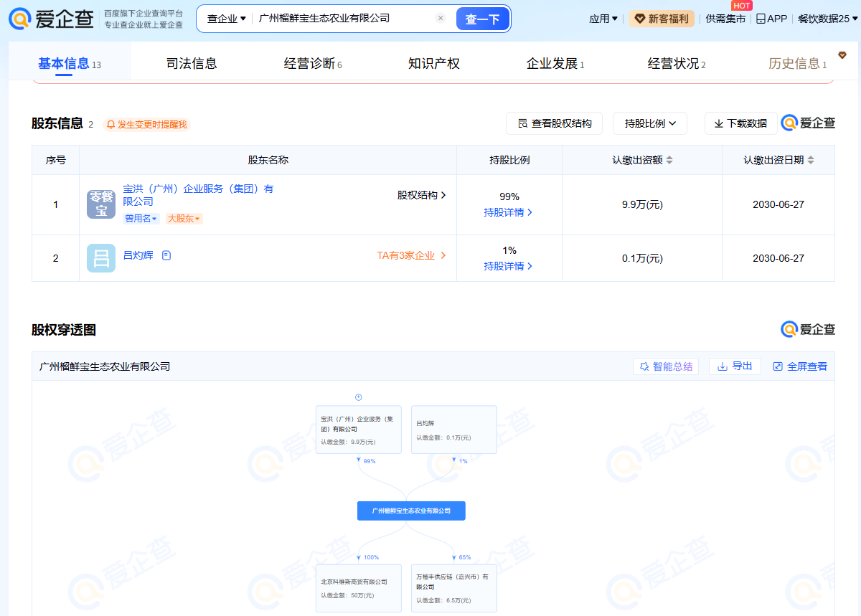Click document icon beside 吕灼辉
Screen dimensions: 861x616
point(166,255)
